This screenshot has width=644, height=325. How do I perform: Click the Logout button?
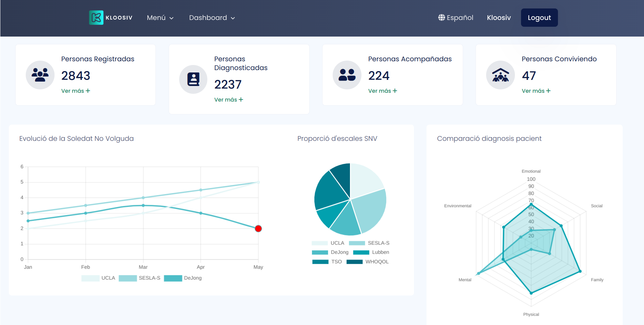click(539, 18)
